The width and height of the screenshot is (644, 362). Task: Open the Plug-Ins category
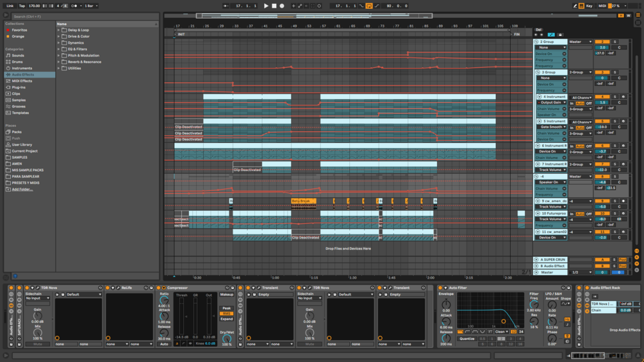tap(19, 87)
